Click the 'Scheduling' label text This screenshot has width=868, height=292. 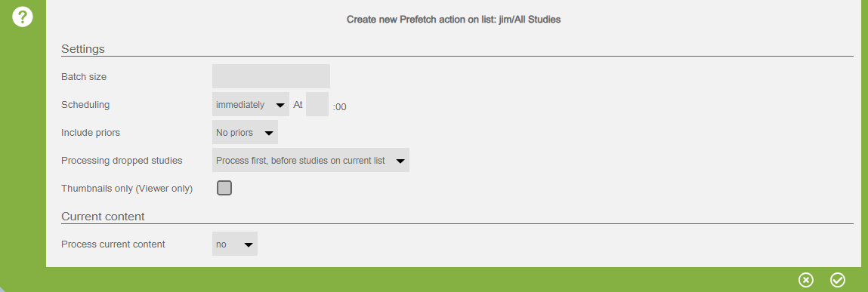pyautogui.click(x=85, y=105)
